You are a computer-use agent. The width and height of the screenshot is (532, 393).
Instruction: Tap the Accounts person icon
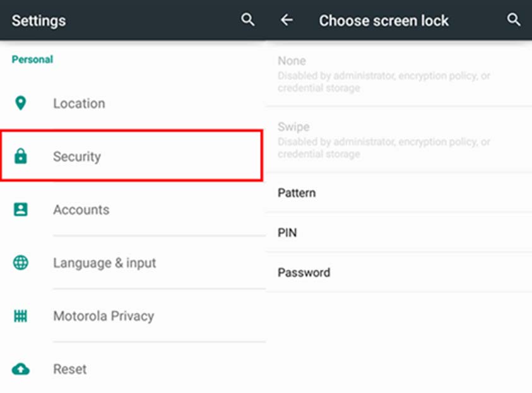tap(21, 209)
